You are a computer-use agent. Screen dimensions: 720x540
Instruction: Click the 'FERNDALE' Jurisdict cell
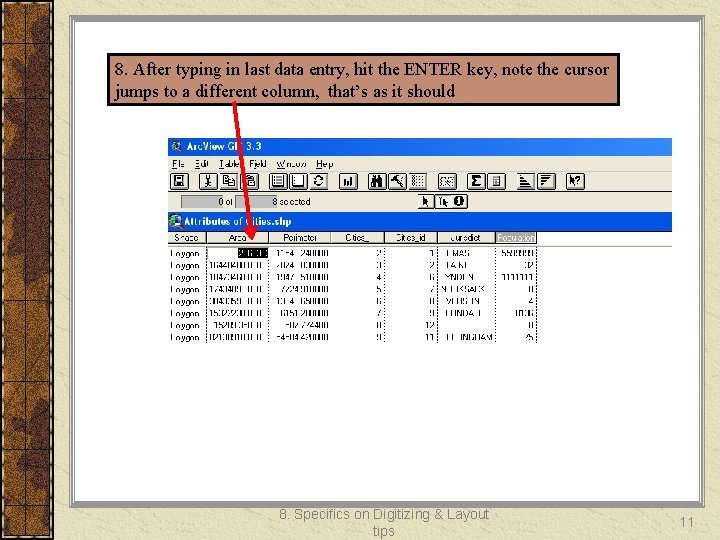(467, 313)
